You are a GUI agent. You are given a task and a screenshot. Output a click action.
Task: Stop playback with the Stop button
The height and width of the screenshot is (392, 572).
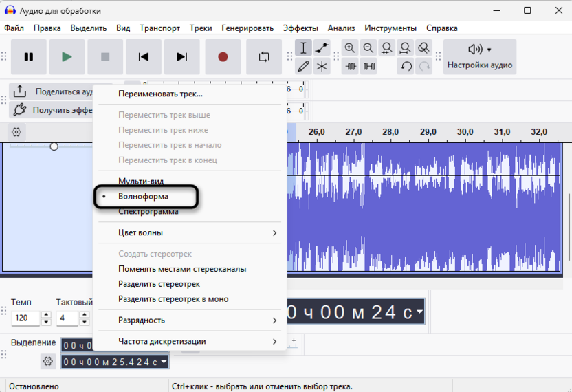tap(105, 57)
